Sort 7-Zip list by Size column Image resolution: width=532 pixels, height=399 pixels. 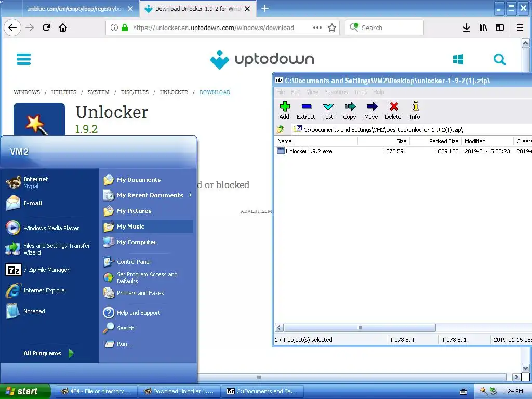click(384, 141)
